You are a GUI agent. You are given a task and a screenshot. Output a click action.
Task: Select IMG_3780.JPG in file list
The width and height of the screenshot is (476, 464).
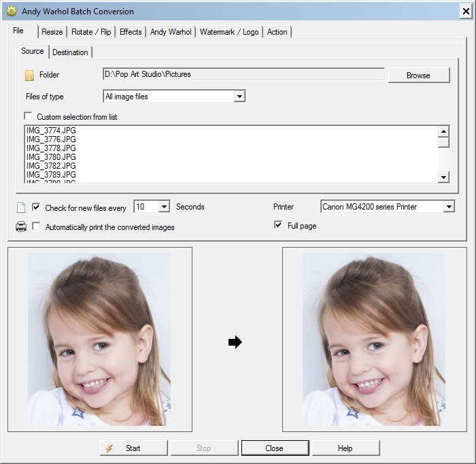click(51, 157)
